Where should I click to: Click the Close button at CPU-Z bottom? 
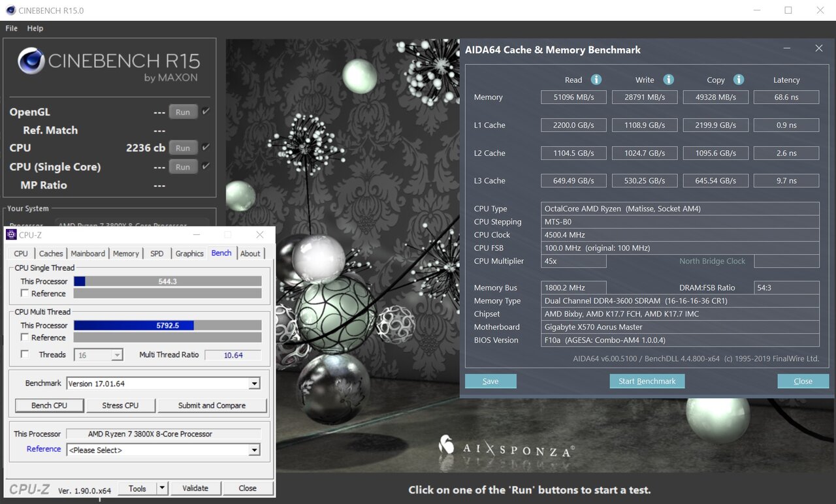coord(248,488)
